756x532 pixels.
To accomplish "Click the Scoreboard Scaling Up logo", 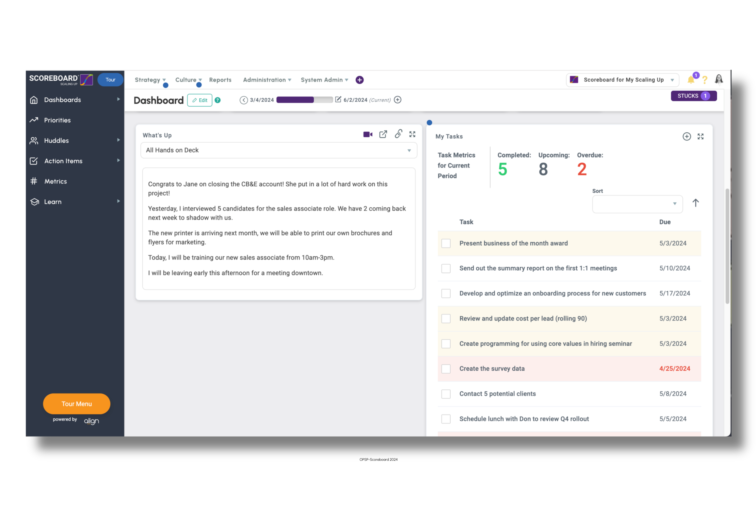I will pyautogui.click(x=61, y=80).
